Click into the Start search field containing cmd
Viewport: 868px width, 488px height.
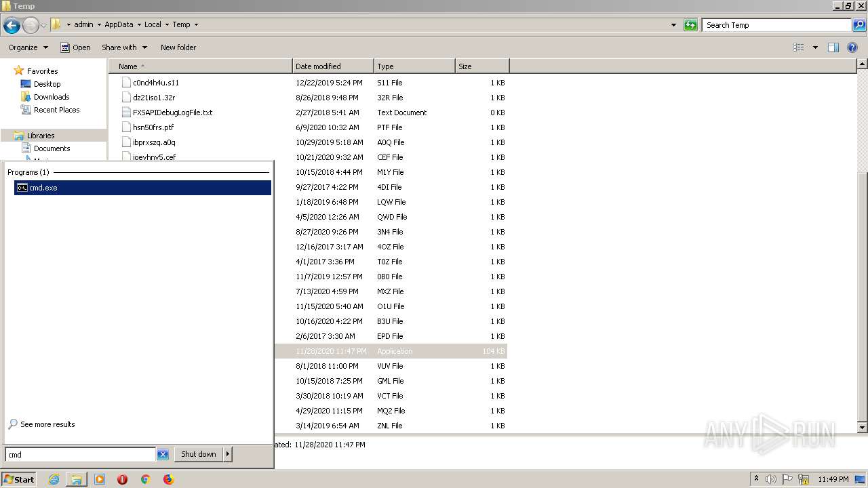tap(81, 455)
